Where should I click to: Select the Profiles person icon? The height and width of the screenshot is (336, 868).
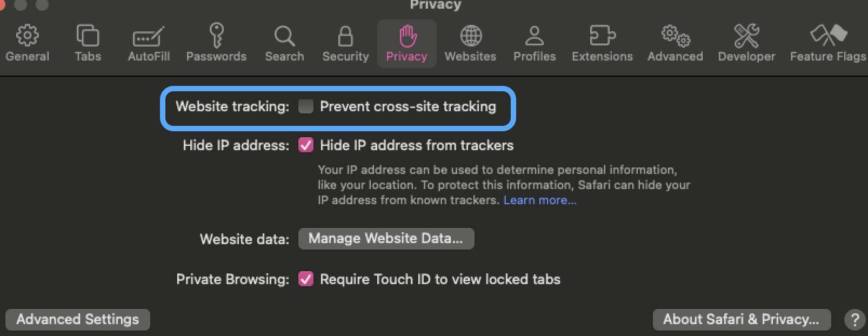[x=535, y=36]
